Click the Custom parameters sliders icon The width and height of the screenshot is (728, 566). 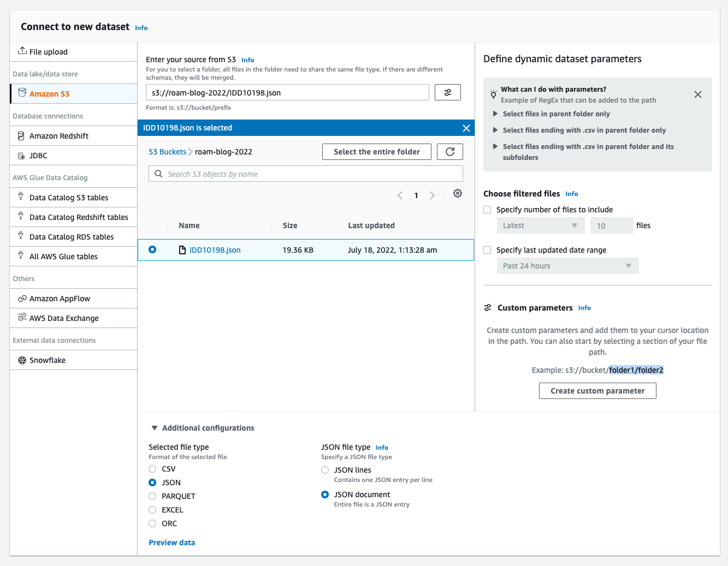click(488, 308)
